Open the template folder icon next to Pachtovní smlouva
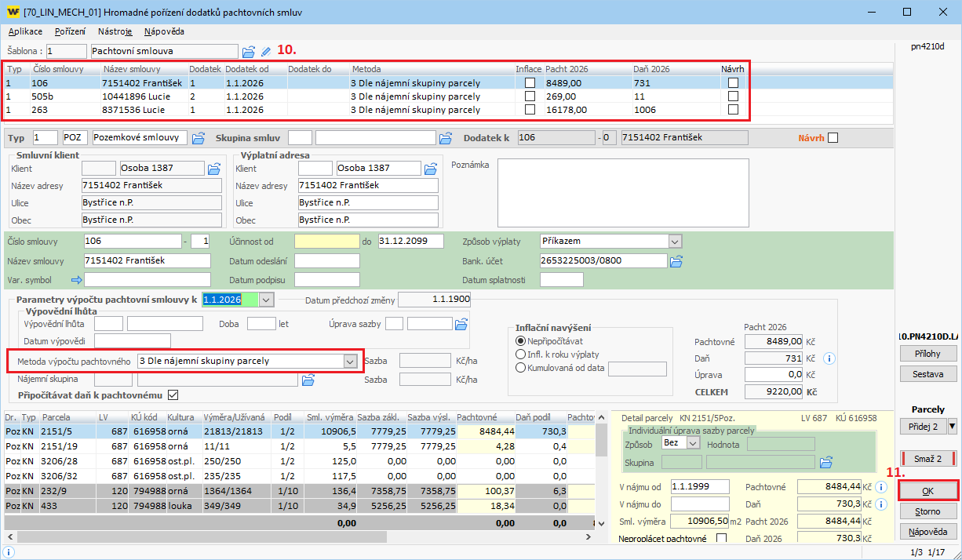Screen dimensions: 962x560 coord(249,51)
